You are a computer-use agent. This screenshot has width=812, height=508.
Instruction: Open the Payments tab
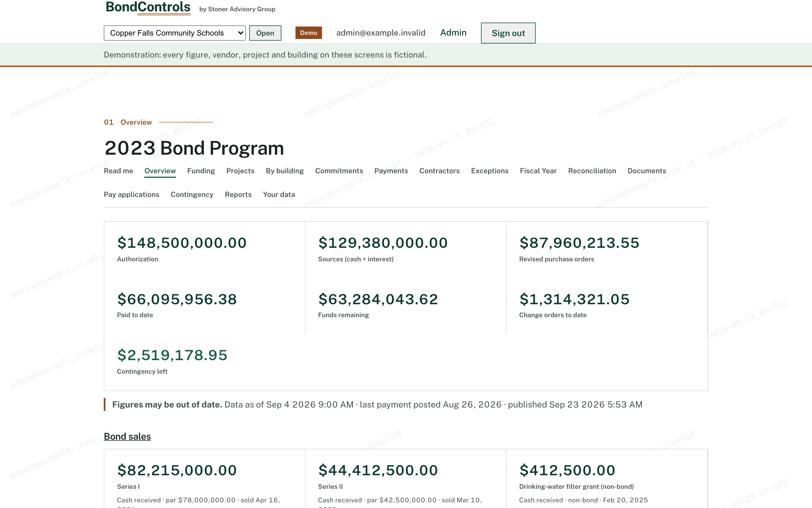pyautogui.click(x=391, y=171)
